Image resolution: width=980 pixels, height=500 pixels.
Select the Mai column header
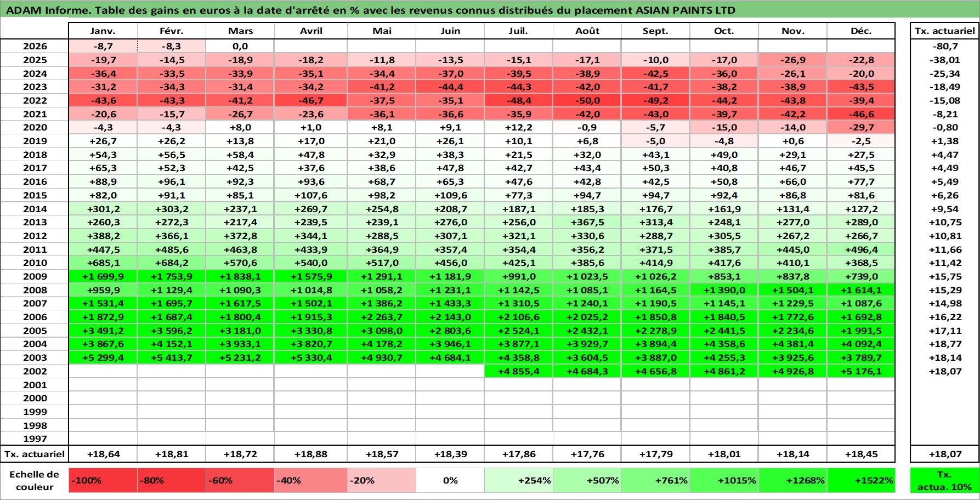[x=382, y=31]
